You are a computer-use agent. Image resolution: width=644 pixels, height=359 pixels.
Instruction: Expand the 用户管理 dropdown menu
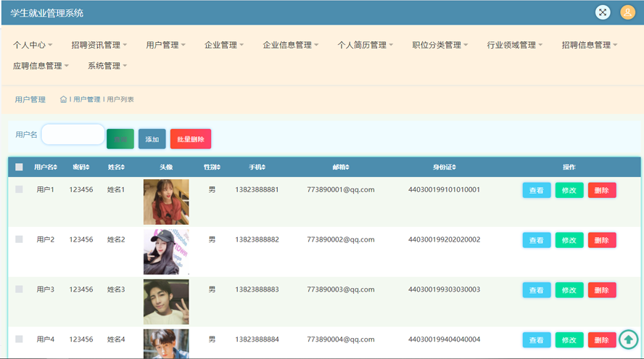coord(166,45)
